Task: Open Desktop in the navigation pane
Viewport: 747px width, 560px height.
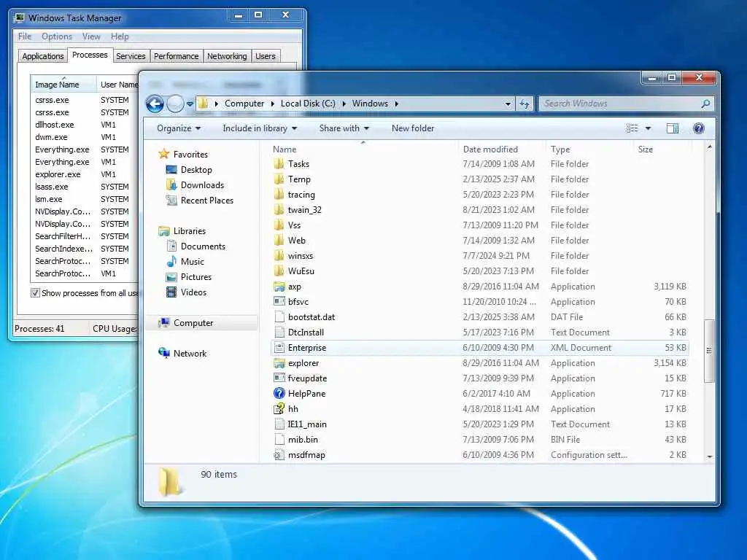Action: tap(196, 169)
